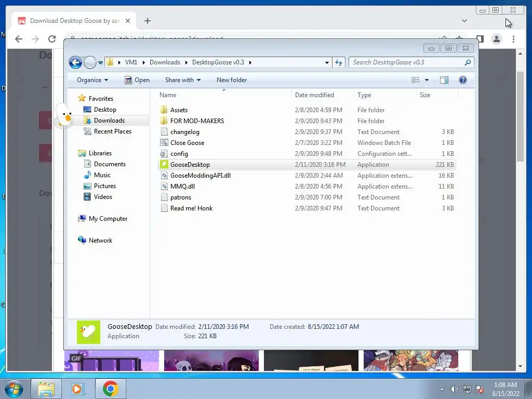Click the volume speaker tray icon
The width and height of the screenshot is (532, 399).
point(454,389)
